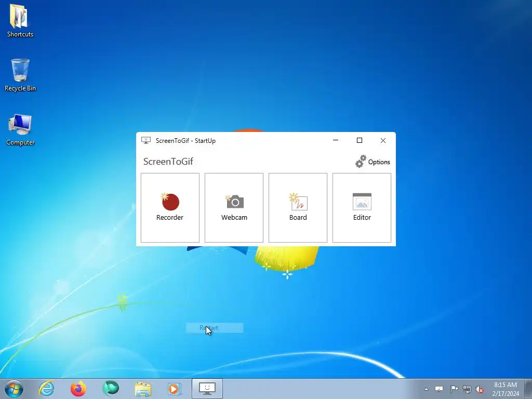Select the Recycle Bin desktop icon
This screenshot has height=399, width=532.
[20, 75]
